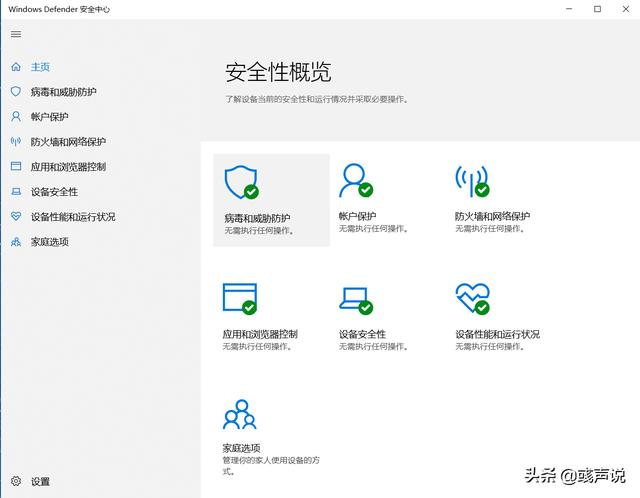Open the 家庭选项 tile title
The height and width of the screenshot is (498, 640).
pyautogui.click(x=241, y=448)
